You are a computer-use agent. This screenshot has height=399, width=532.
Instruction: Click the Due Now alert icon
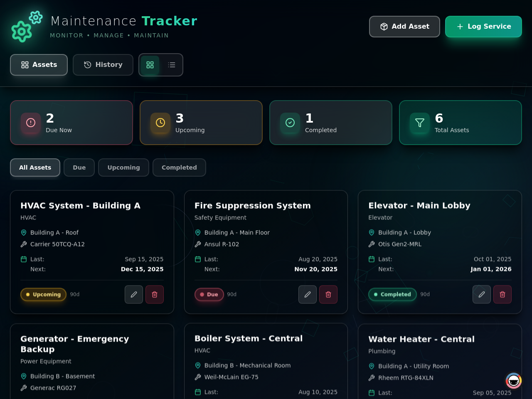[x=31, y=123]
